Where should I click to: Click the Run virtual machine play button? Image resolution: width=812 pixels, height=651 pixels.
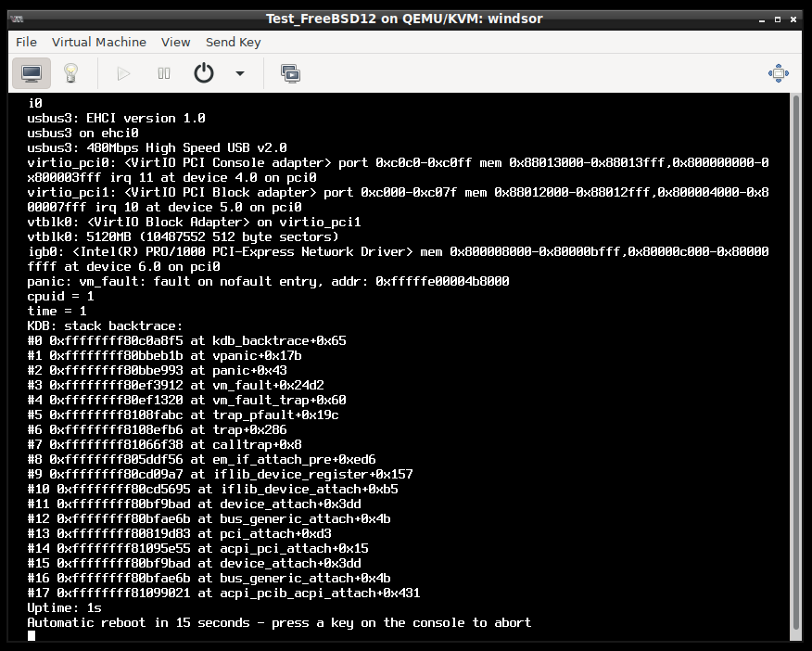click(x=123, y=73)
